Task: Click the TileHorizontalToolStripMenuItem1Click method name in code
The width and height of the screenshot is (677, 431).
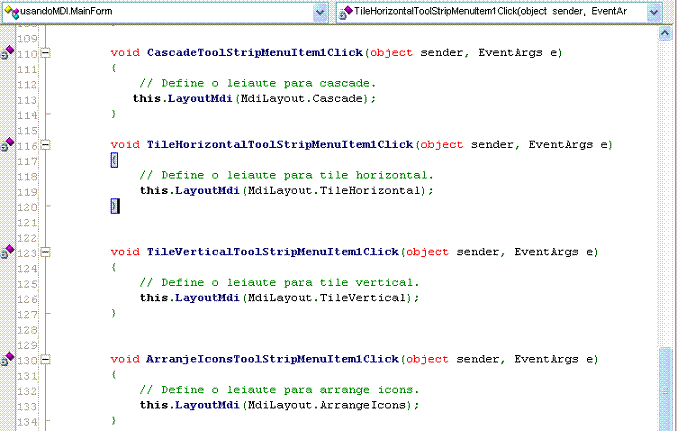Action: coord(280,145)
